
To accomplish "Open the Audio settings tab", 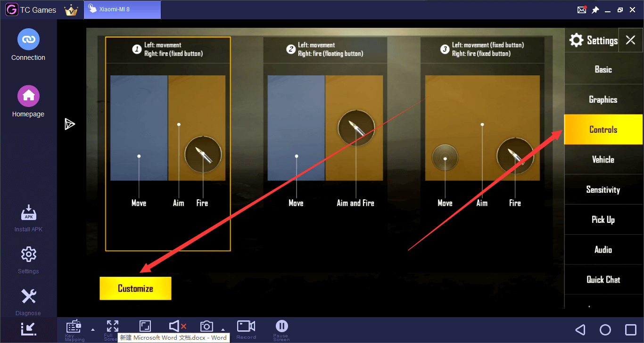I will point(603,250).
